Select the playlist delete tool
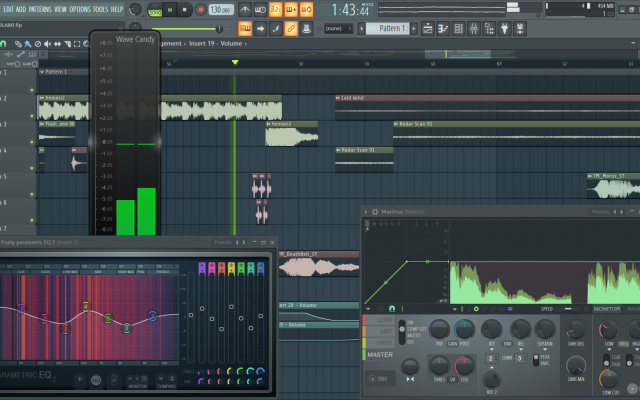 [38, 44]
